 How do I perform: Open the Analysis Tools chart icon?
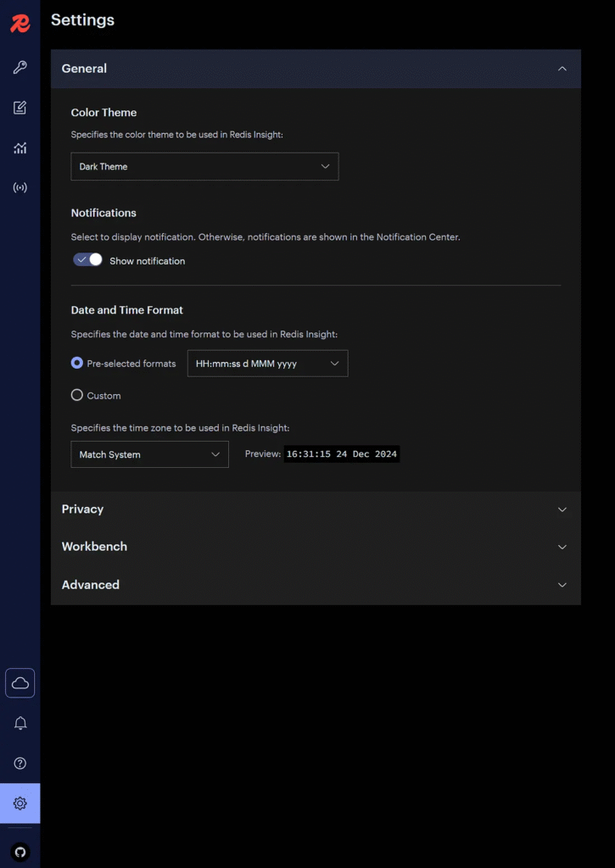20,148
